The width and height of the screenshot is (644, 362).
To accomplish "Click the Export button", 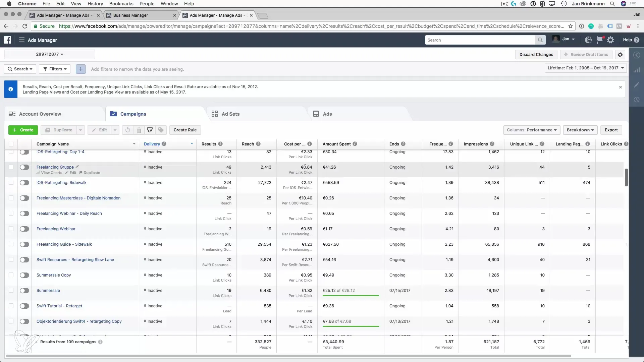I will click(x=611, y=130).
